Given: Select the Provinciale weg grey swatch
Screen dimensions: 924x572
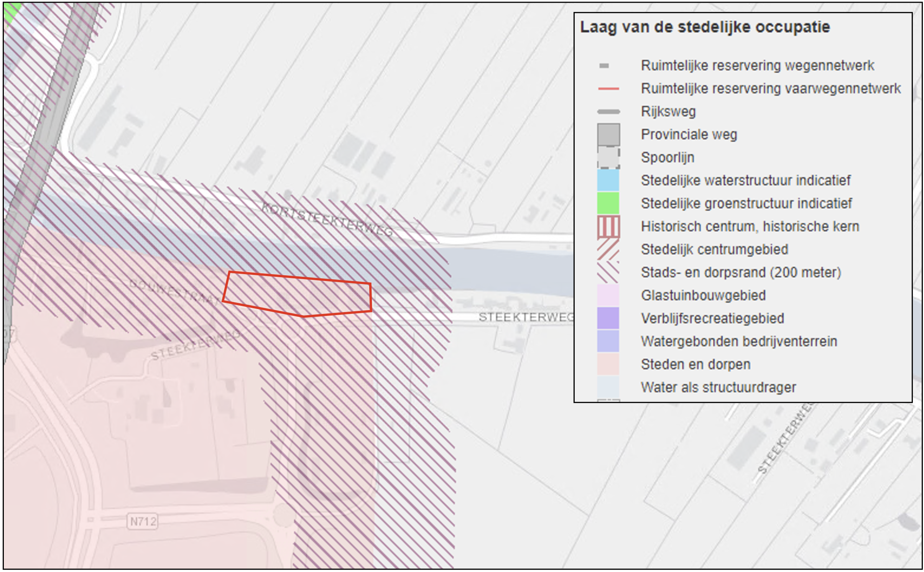Looking at the screenshot, I should click(608, 135).
